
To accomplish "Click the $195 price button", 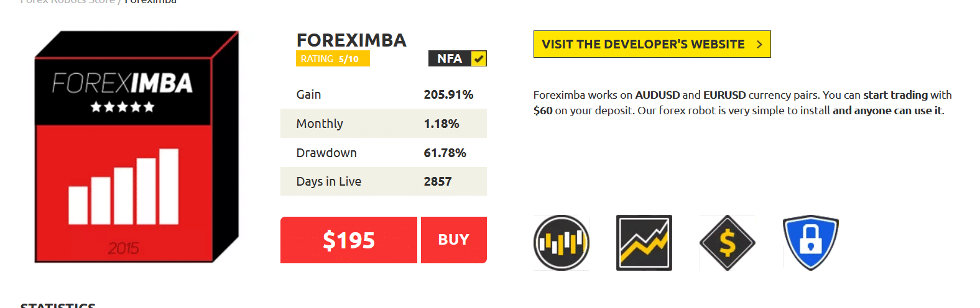I will tap(349, 240).
